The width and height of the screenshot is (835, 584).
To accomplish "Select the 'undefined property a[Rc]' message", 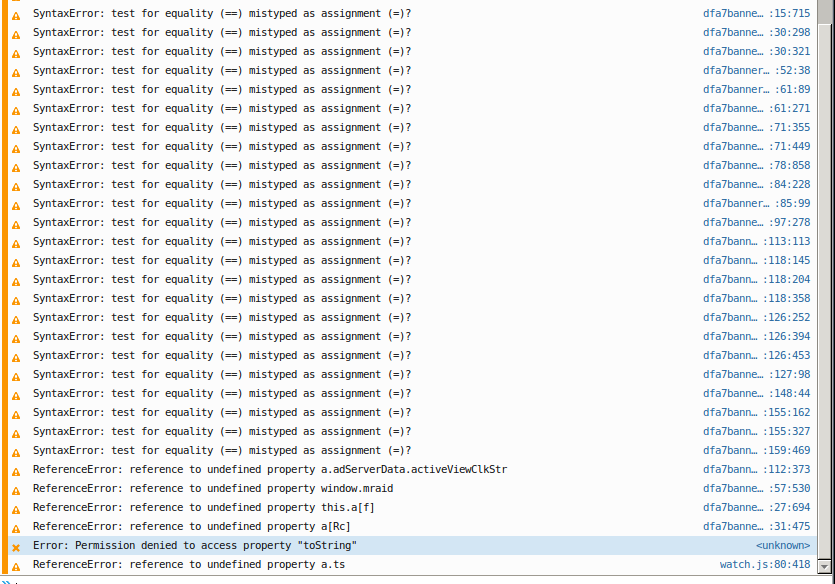I will (x=191, y=527).
